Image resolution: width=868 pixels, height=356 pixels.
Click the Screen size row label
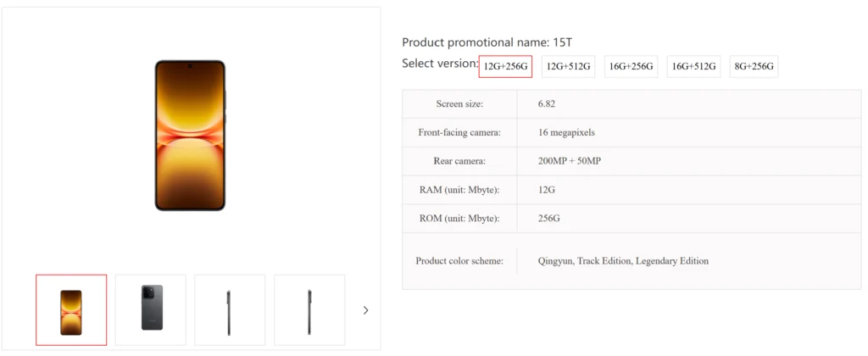tap(459, 103)
